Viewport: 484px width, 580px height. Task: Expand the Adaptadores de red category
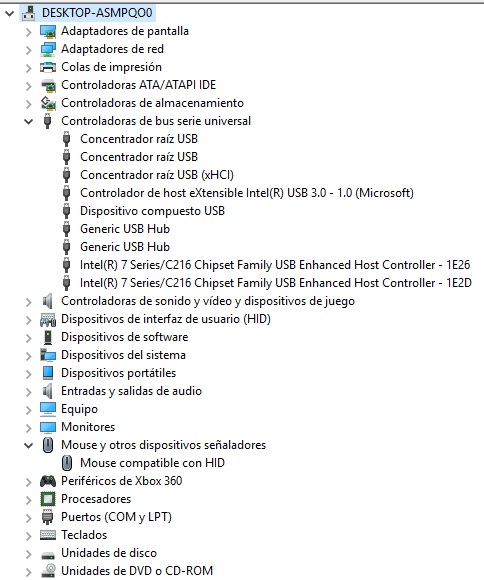(x=28, y=50)
